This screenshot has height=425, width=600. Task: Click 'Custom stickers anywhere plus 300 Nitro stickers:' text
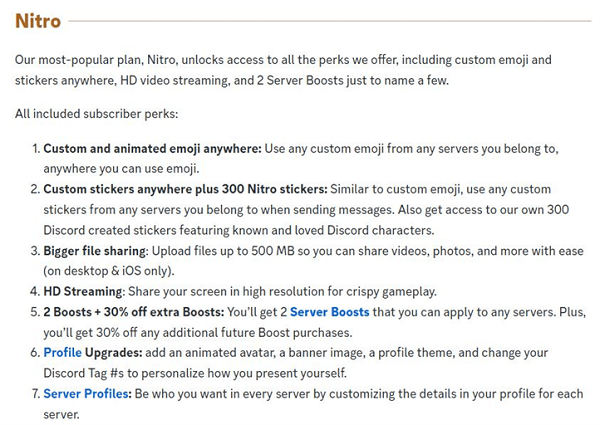pyautogui.click(x=185, y=189)
